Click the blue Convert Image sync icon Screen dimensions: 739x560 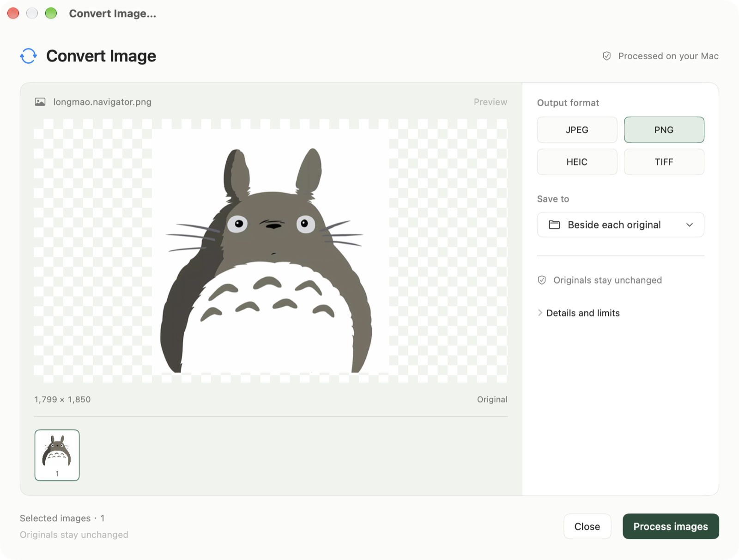[28, 56]
